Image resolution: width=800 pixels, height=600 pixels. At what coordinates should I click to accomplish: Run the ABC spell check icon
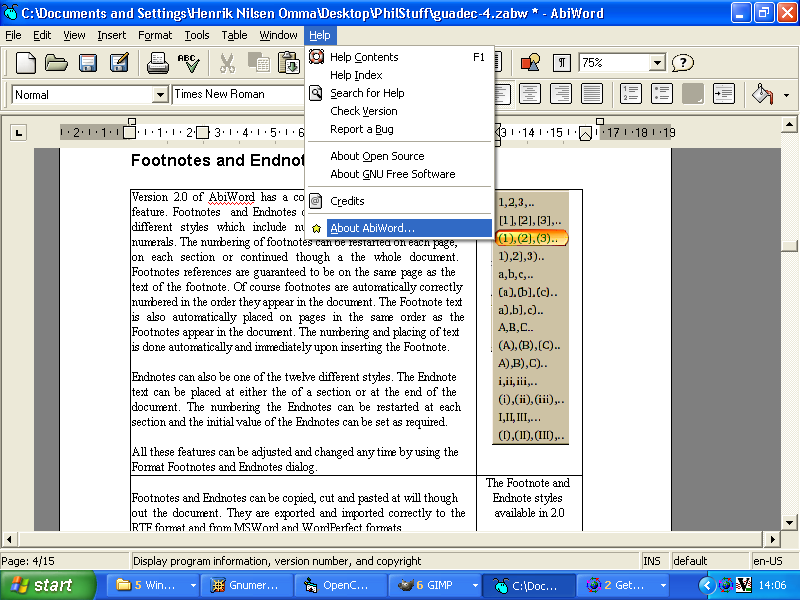click(x=188, y=63)
